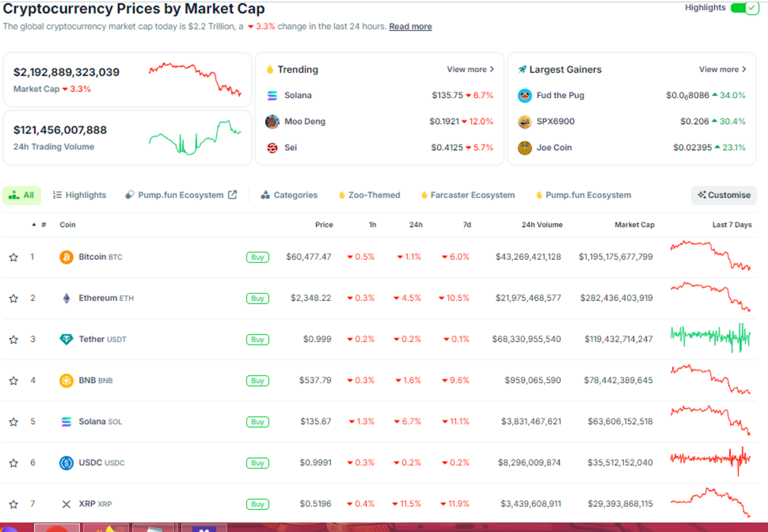
Task: Switch to the Categories tab
Action: (x=289, y=195)
